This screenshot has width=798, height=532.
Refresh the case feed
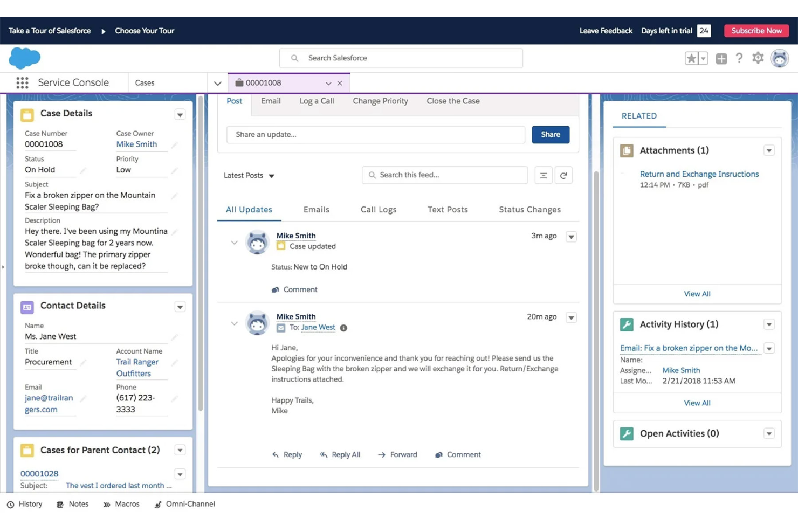point(563,175)
